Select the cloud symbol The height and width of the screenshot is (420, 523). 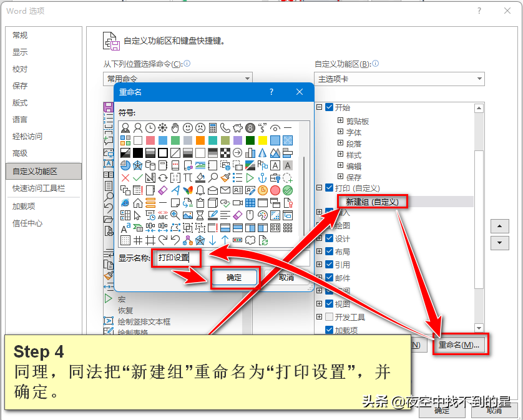coord(250,240)
